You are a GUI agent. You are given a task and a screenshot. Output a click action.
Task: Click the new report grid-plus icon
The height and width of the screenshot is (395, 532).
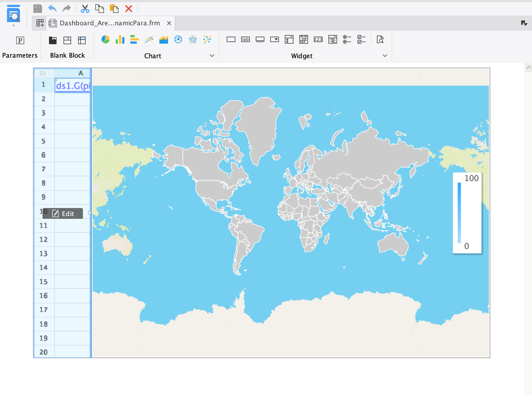tap(40, 23)
